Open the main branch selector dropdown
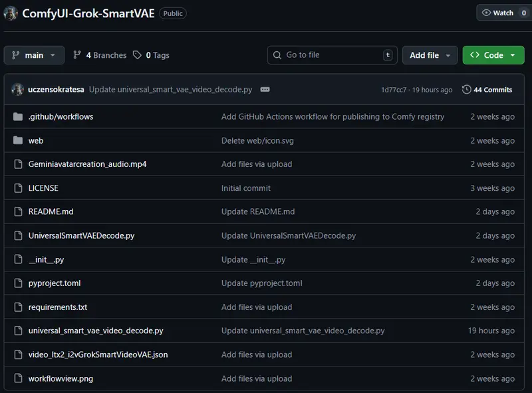The image size is (532, 393). coord(33,56)
